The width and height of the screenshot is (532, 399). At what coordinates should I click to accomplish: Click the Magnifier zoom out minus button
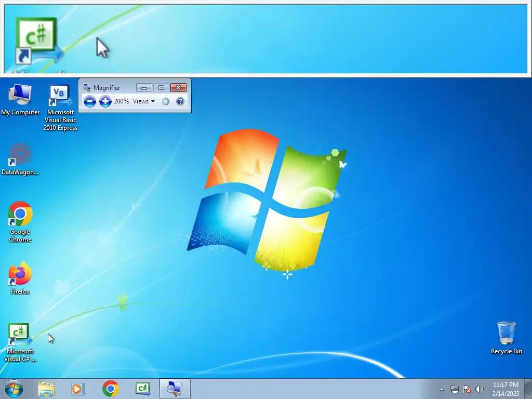[x=89, y=101]
